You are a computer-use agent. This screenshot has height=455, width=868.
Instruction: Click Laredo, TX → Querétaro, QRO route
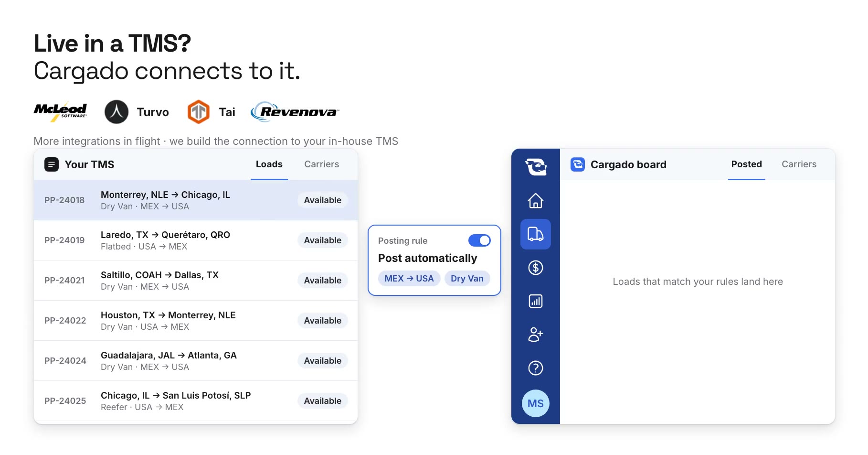(x=165, y=235)
